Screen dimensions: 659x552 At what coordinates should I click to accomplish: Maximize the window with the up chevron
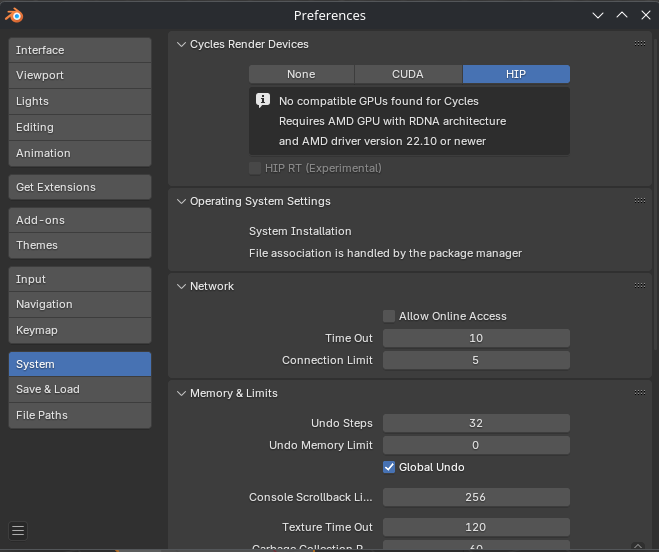(x=622, y=16)
